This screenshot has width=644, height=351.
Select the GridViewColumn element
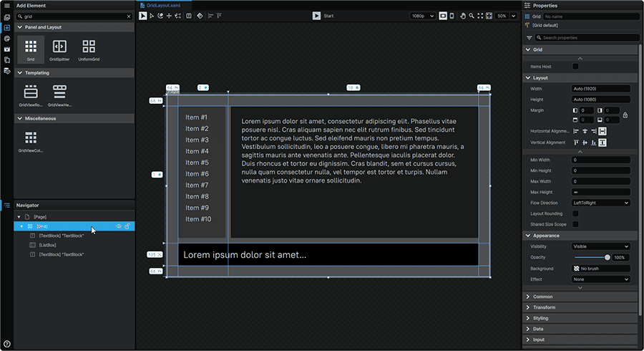coord(31,141)
